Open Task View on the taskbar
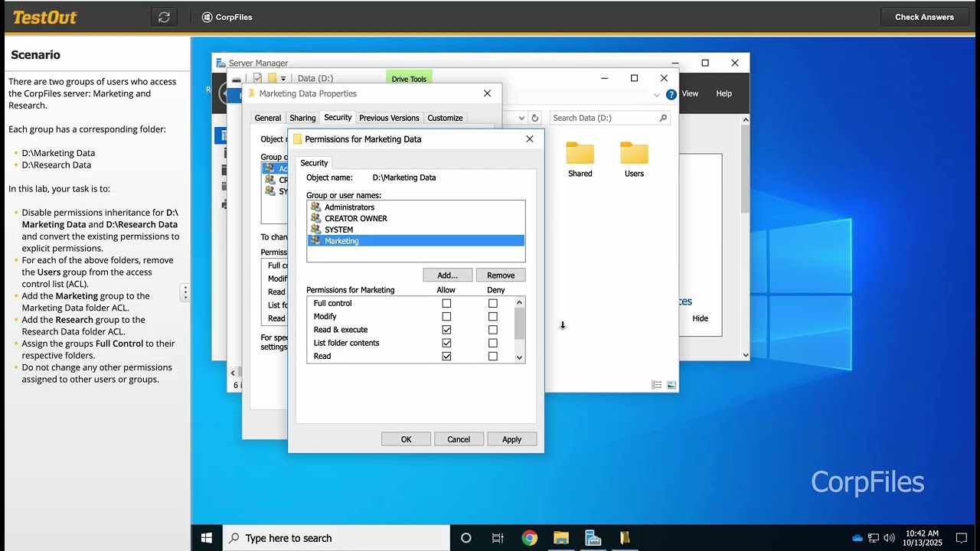The image size is (980, 551). [498, 538]
